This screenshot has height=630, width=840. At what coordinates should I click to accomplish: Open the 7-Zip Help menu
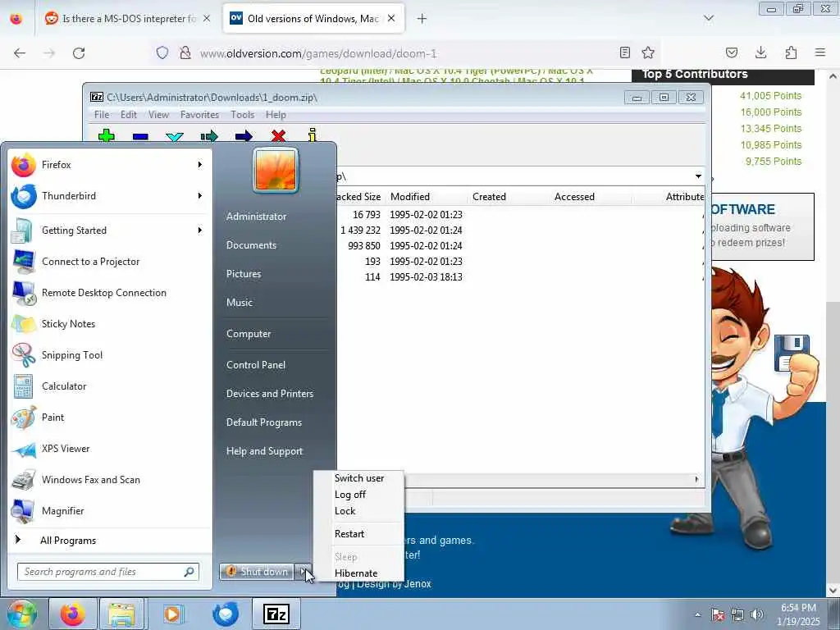276,115
